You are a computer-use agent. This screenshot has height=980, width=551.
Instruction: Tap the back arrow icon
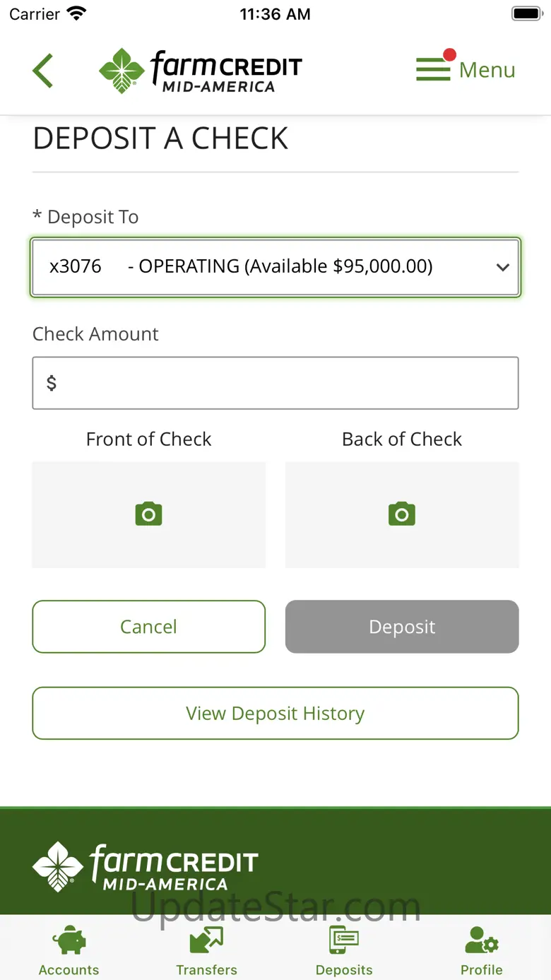pos(43,71)
